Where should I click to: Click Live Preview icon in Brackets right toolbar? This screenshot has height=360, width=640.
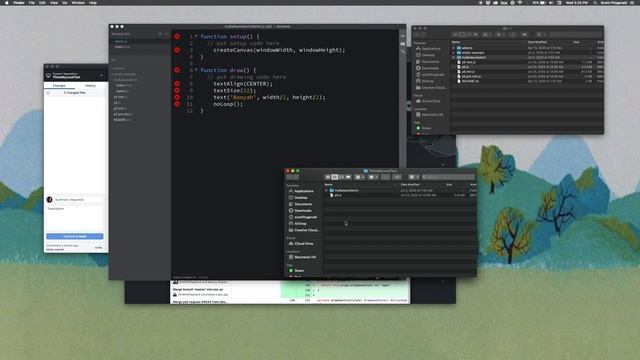(403, 36)
